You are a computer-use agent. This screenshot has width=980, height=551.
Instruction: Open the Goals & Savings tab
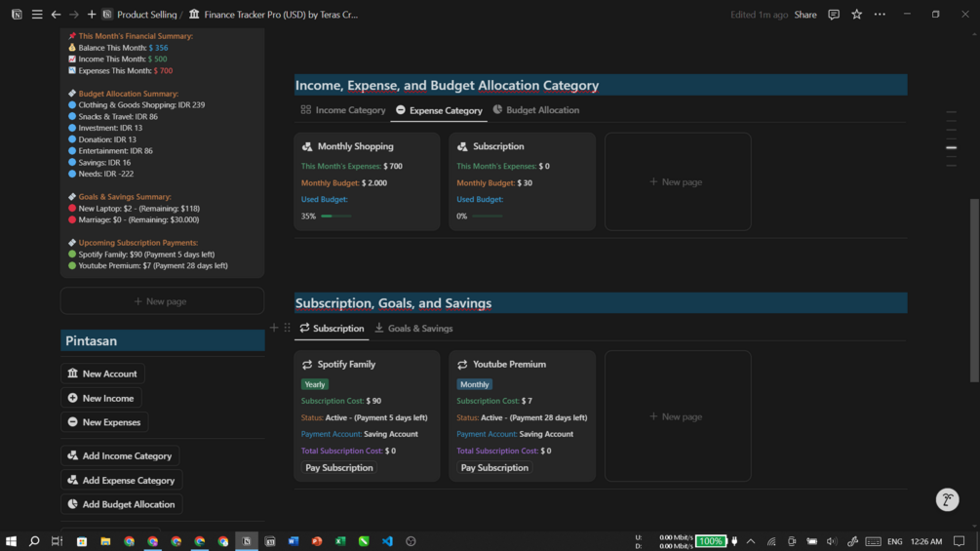coord(413,328)
